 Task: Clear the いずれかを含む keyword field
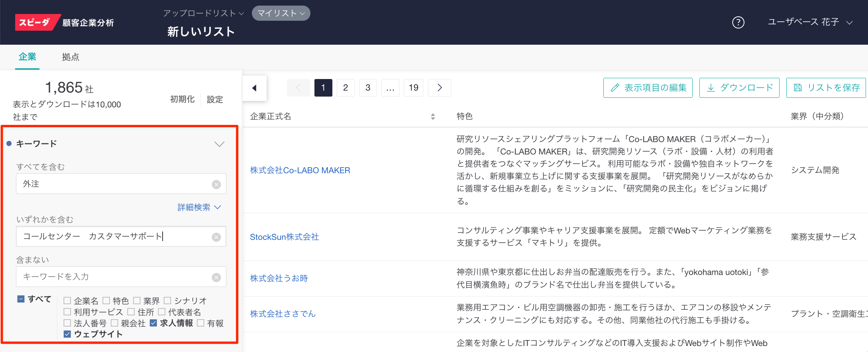[216, 237]
